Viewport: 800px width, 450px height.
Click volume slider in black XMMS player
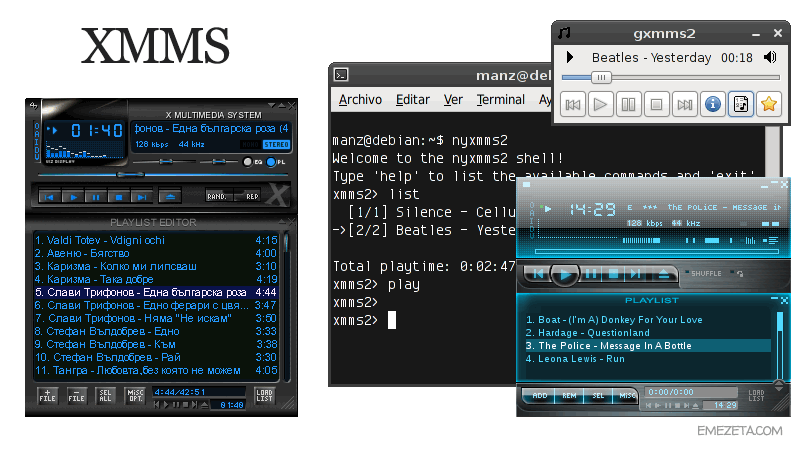pyautogui.click(x=165, y=162)
